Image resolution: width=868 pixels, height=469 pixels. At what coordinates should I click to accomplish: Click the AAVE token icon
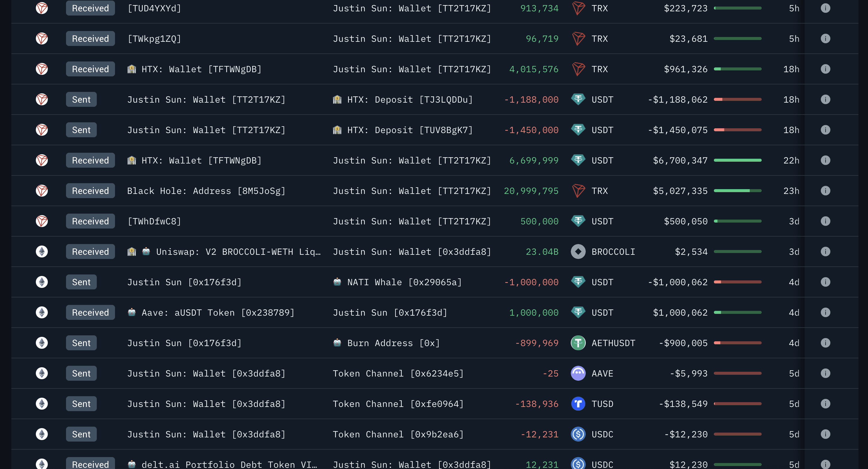click(x=578, y=374)
